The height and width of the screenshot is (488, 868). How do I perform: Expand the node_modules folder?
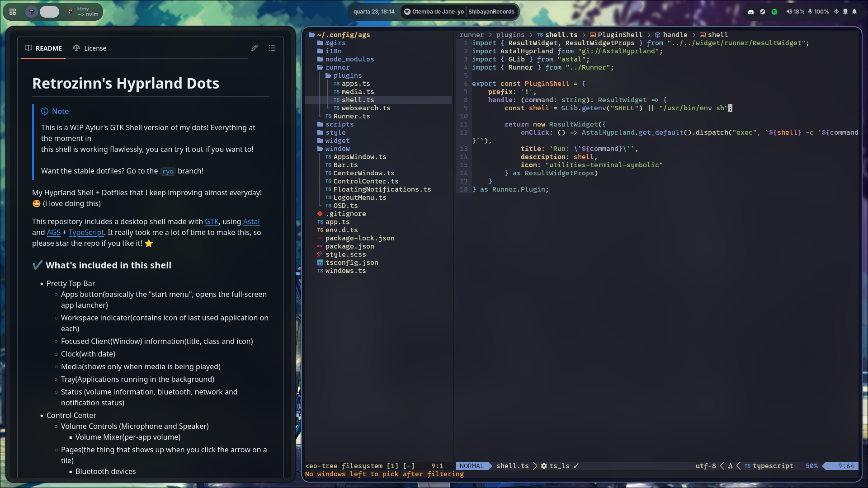pyautogui.click(x=346, y=59)
